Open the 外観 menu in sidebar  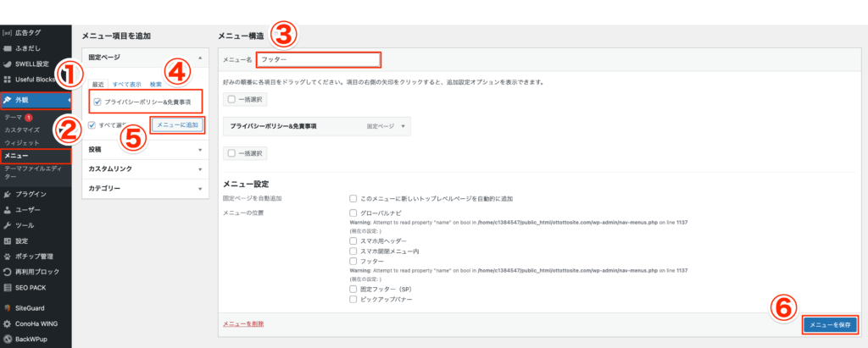click(x=36, y=100)
